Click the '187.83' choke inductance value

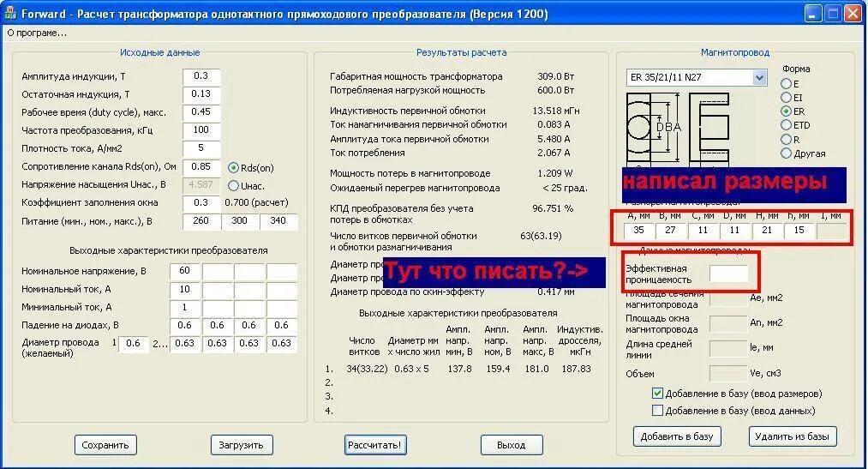click(577, 369)
